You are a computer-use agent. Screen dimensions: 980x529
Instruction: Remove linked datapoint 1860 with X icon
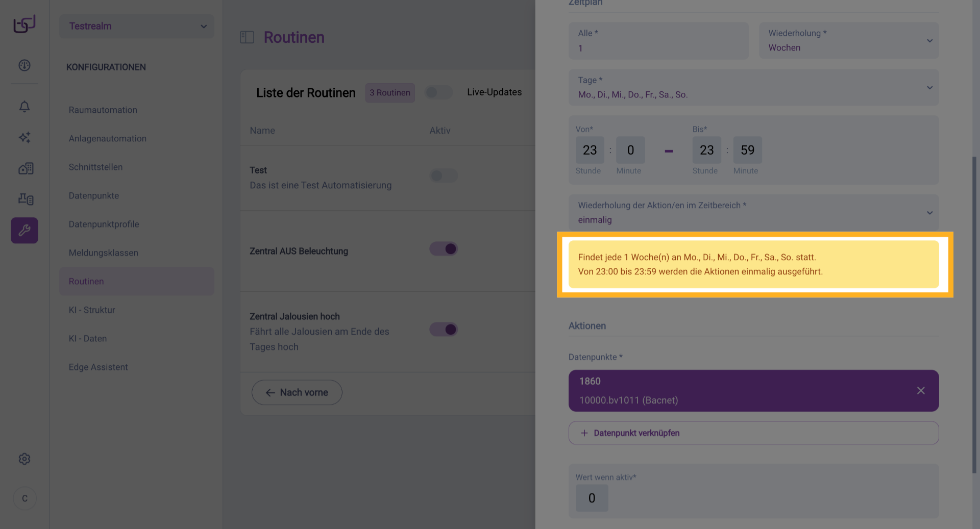(921, 391)
